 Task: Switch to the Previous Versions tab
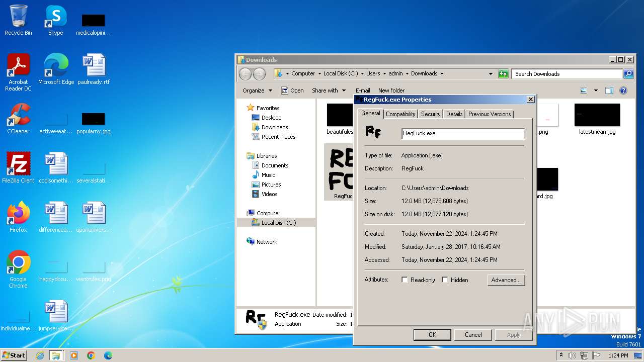coord(490,114)
